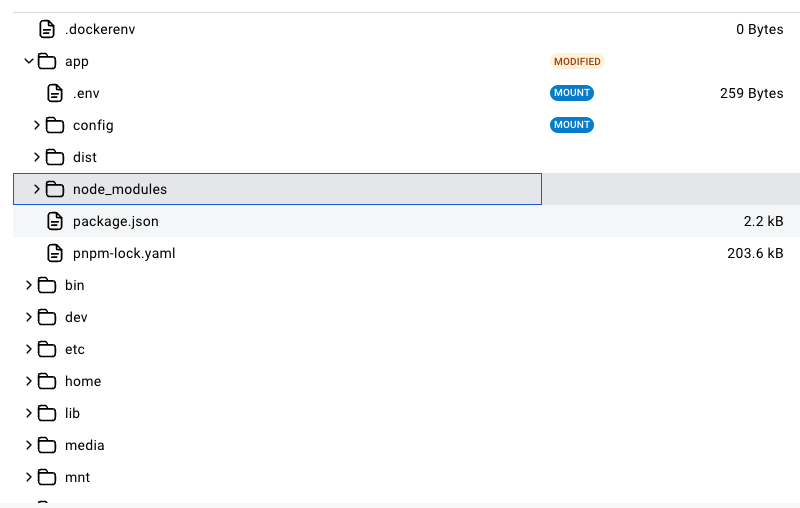Expand the config folder chevron
Viewport: 800px width, 508px height.
coord(36,125)
